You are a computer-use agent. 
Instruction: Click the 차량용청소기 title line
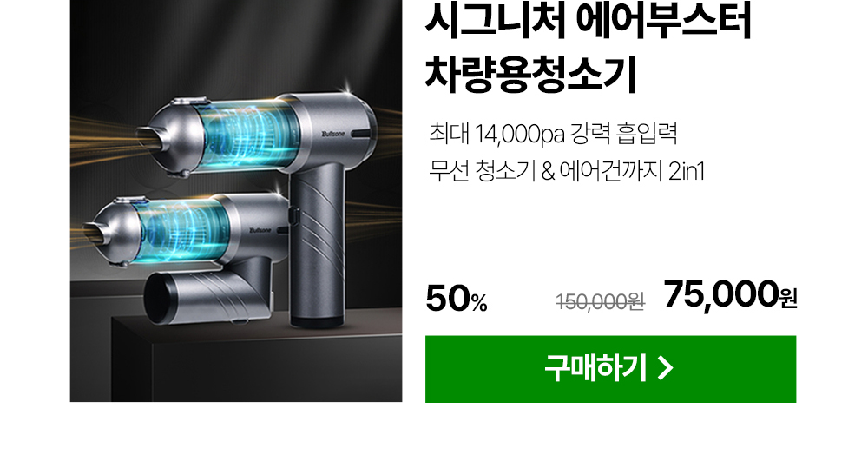point(531,73)
